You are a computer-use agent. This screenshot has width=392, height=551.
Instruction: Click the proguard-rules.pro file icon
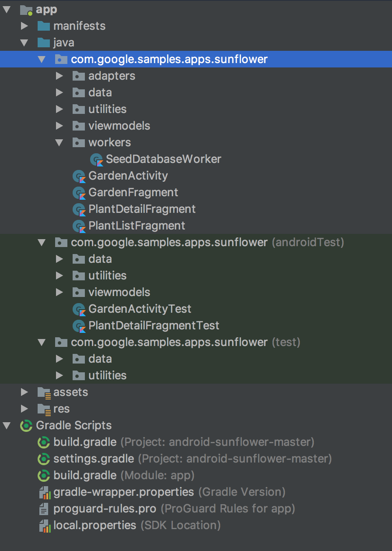coord(44,509)
